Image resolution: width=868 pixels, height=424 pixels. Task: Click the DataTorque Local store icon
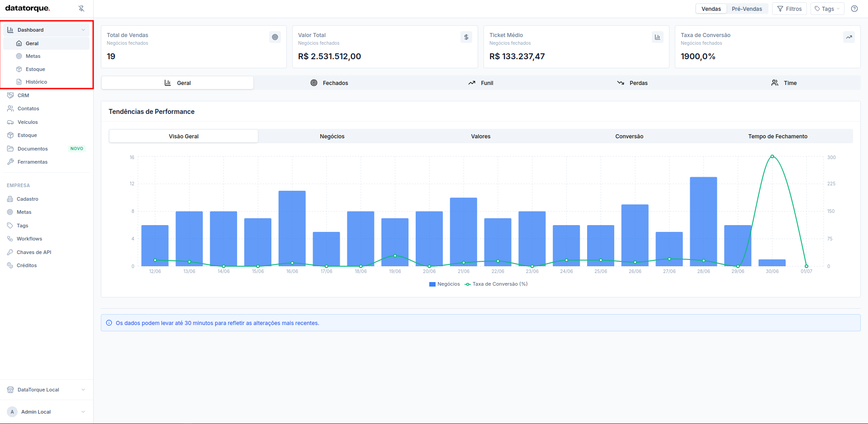coord(10,390)
